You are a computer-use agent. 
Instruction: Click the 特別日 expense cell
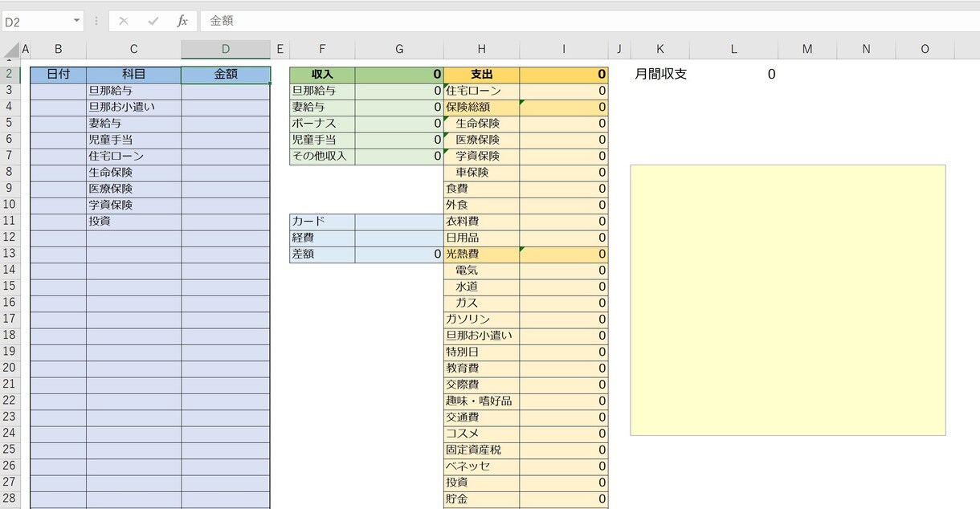[x=481, y=352]
